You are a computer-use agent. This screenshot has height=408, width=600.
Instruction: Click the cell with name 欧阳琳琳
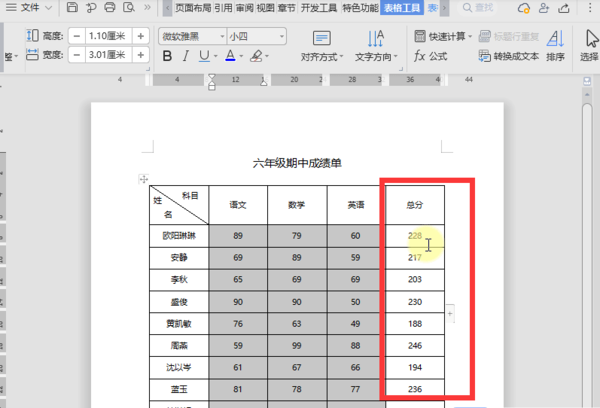(x=179, y=236)
